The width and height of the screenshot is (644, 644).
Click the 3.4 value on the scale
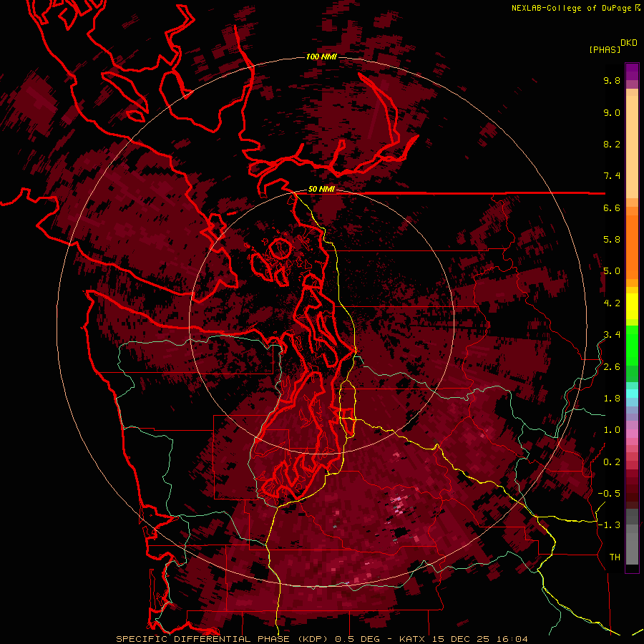click(612, 335)
